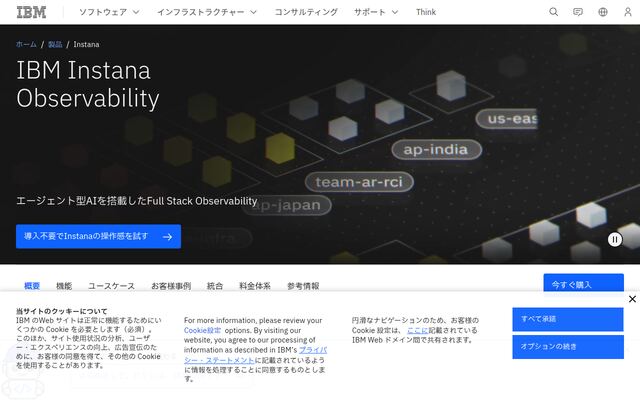
Task: Click 導入不要でInstanaの操作感を試す button
Action: [98, 236]
